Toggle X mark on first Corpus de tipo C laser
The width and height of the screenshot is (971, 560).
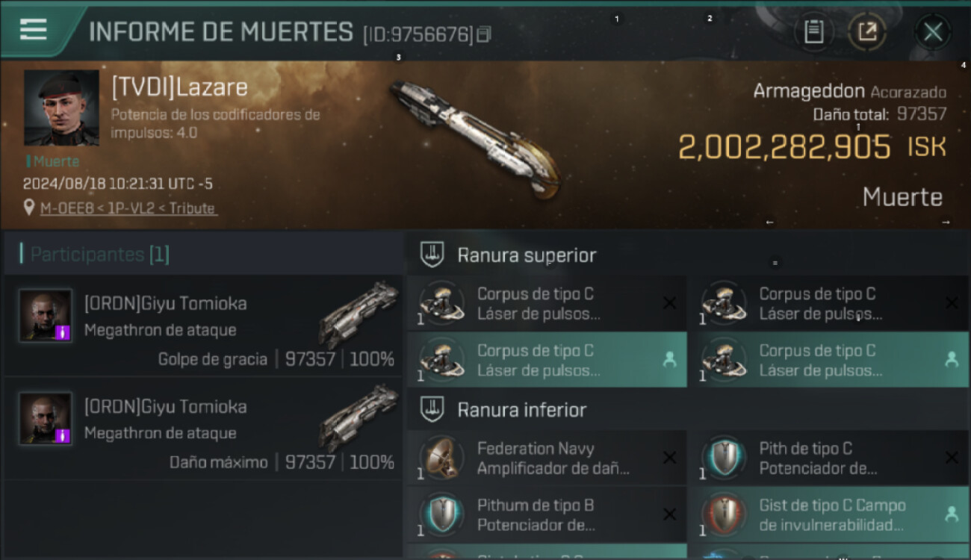669,302
